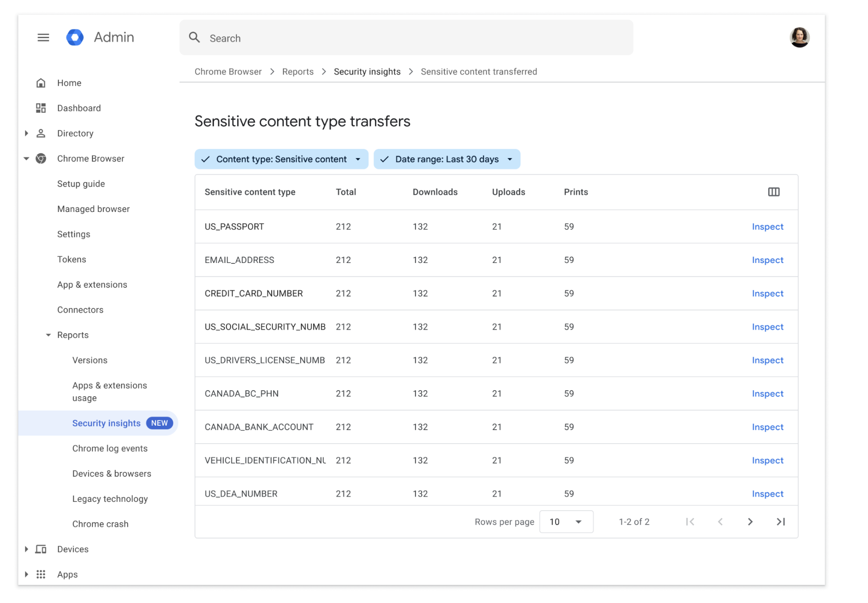
Task: Expand the Devices section
Action: [27, 549]
